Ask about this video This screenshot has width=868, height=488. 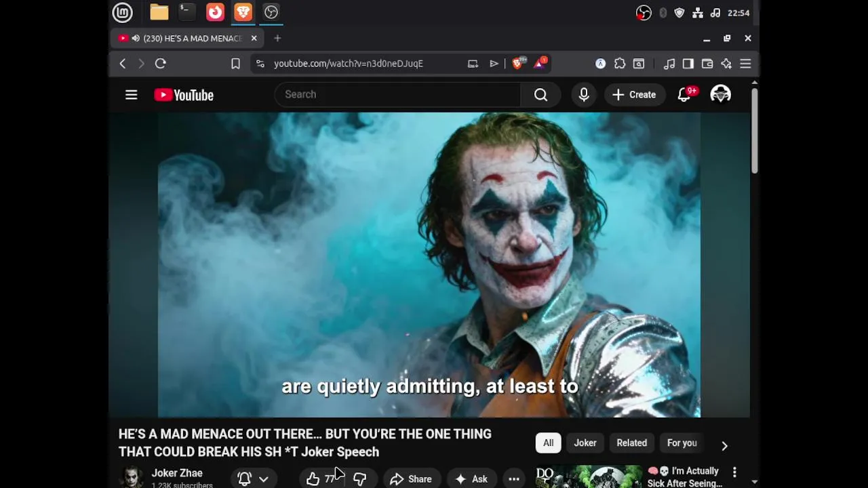point(471,479)
